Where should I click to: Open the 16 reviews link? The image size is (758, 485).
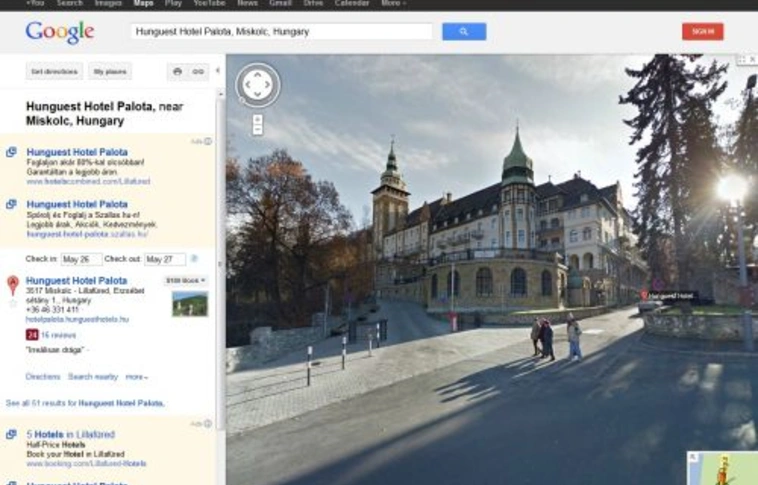pyautogui.click(x=58, y=335)
